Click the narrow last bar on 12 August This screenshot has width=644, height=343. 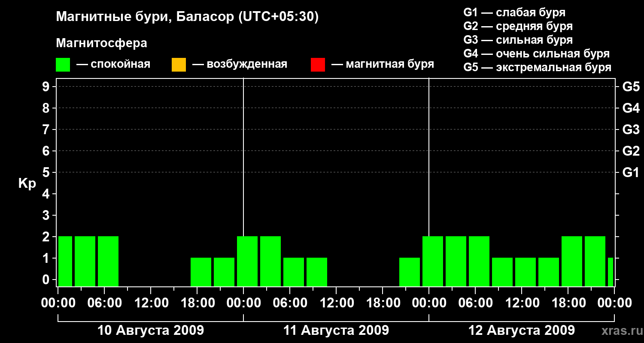click(611, 272)
